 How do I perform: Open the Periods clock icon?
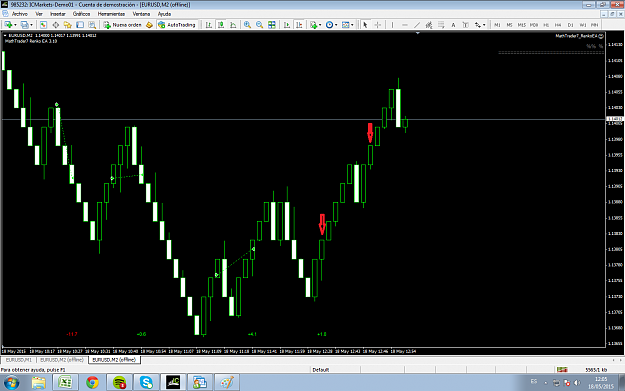329,25
